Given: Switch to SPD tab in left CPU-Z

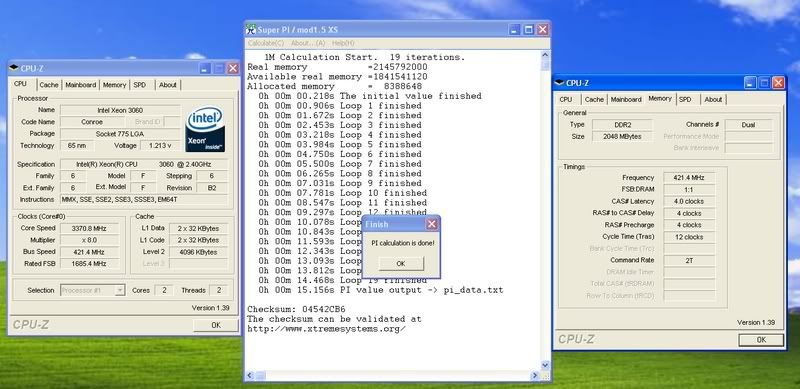Looking at the screenshot, I should (140, 85).
